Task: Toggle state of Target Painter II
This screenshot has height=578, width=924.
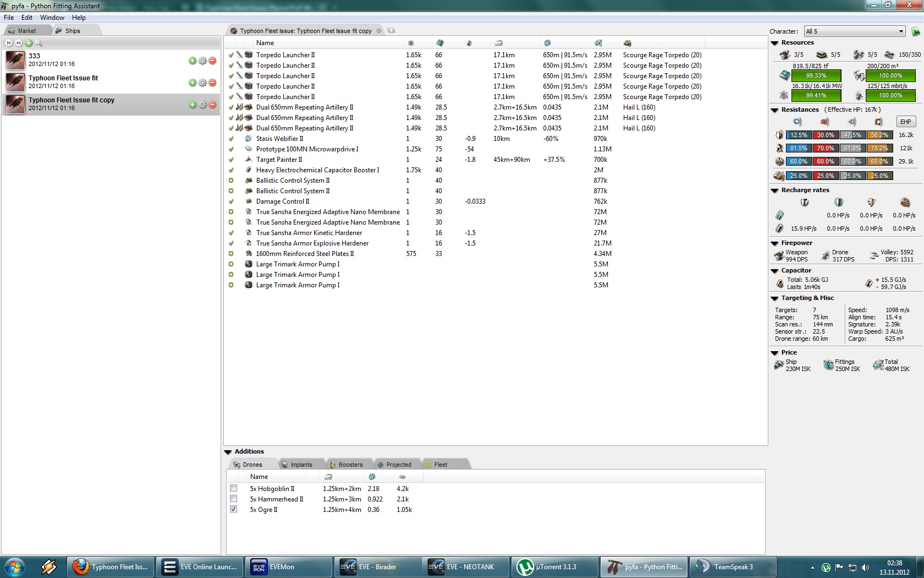Action: [231, 160]
